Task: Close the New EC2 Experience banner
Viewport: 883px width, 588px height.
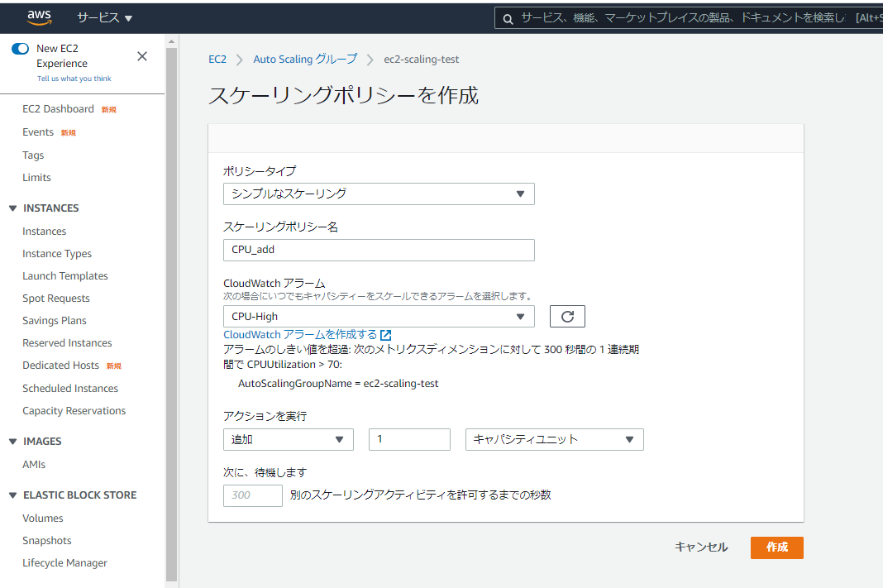Action: (142, 56)
